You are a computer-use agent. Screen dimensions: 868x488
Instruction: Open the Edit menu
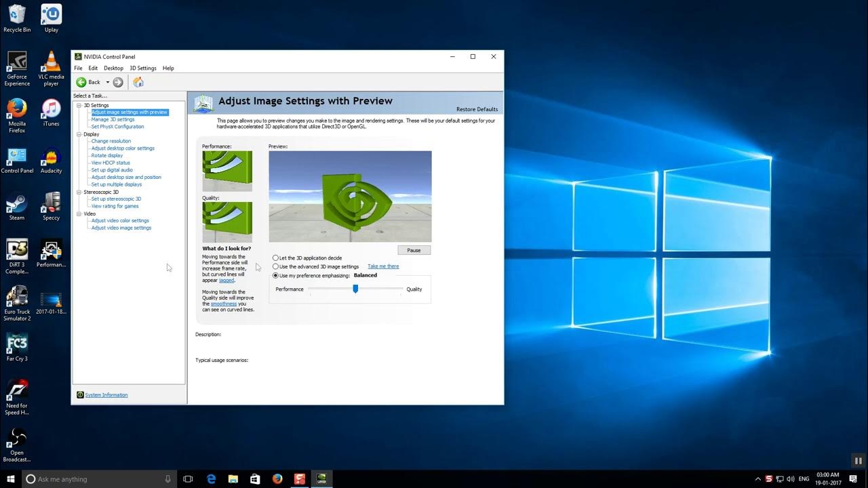tap(93, 68)
